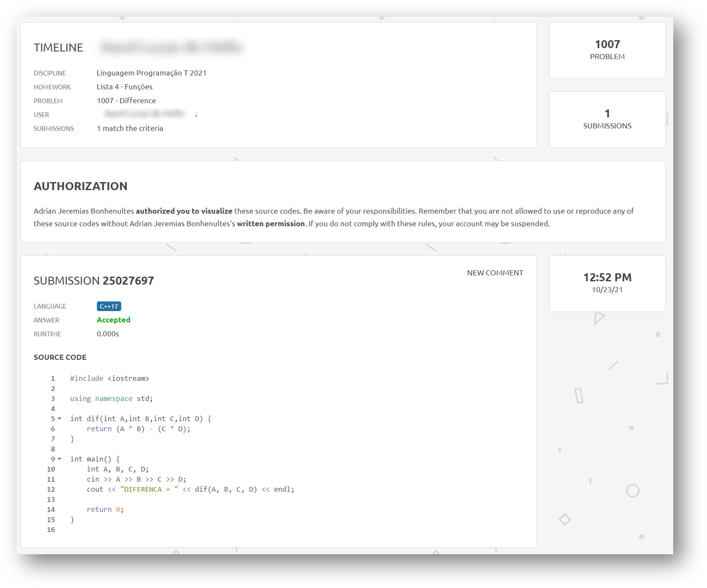
Task: Open the Linguagem Programação T 2021 discipline
Action: coord(151,73)
